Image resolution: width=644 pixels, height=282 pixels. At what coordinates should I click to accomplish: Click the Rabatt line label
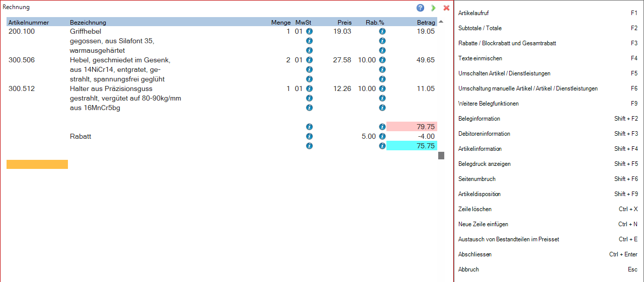pos(80,136)
